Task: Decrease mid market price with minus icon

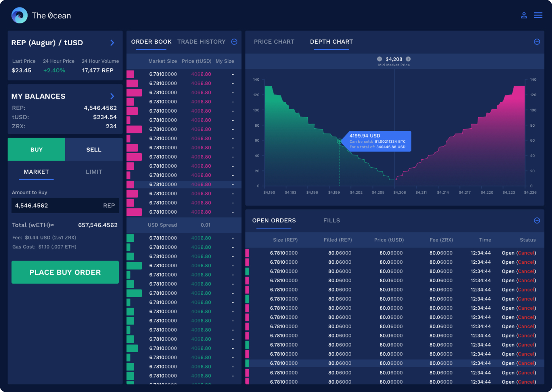Action: 379,59
